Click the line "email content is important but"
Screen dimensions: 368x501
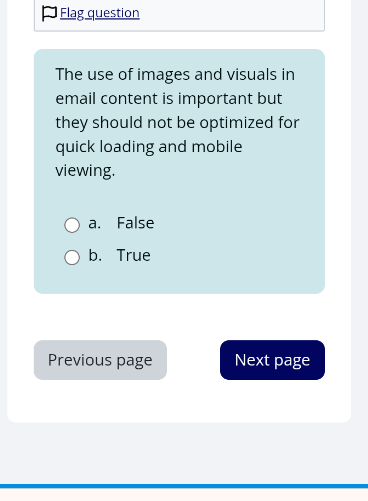coord(169,99)
